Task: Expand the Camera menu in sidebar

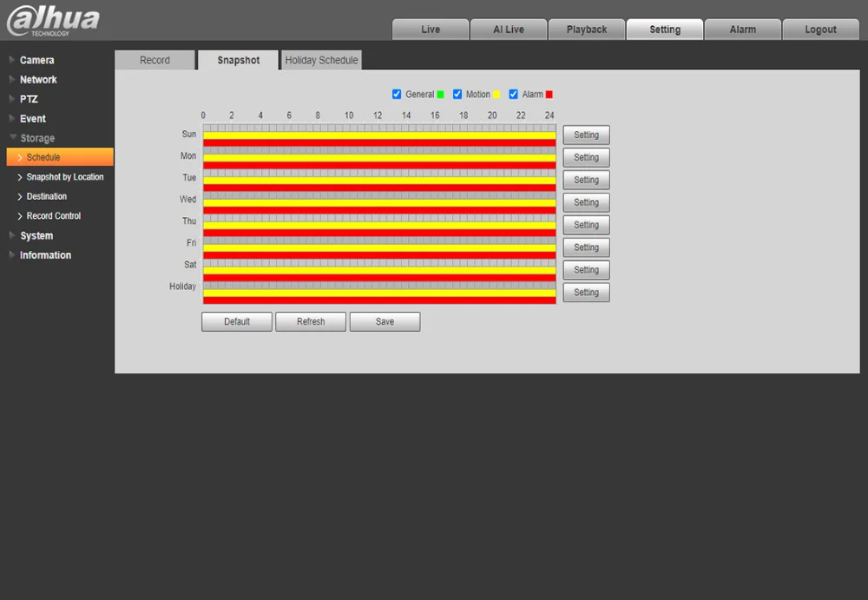Action: 36,60
